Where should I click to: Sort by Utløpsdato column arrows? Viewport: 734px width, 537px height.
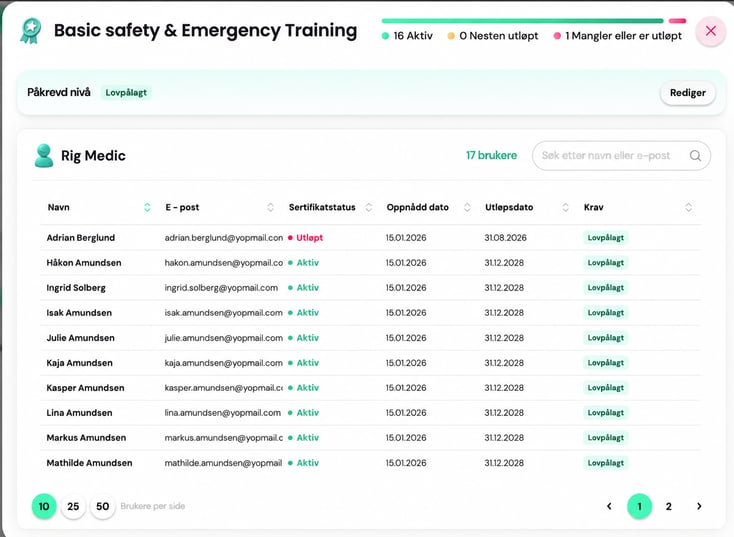(565, 207)
